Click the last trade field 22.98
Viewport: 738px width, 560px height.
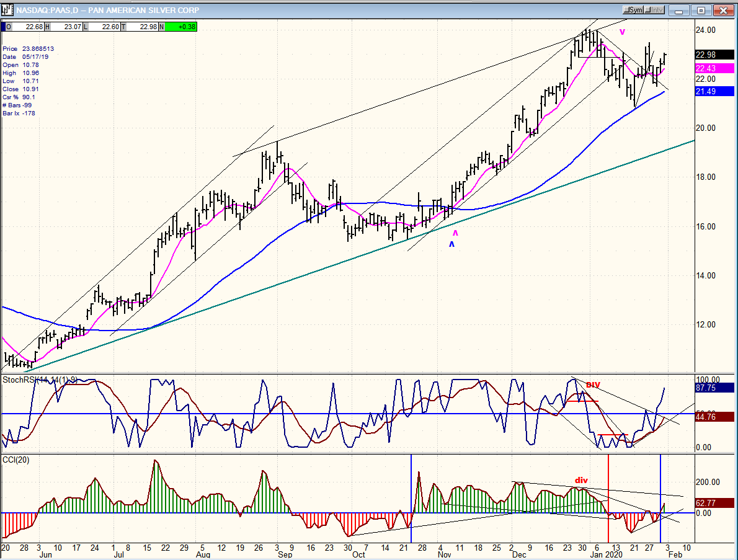click(143, 27)
